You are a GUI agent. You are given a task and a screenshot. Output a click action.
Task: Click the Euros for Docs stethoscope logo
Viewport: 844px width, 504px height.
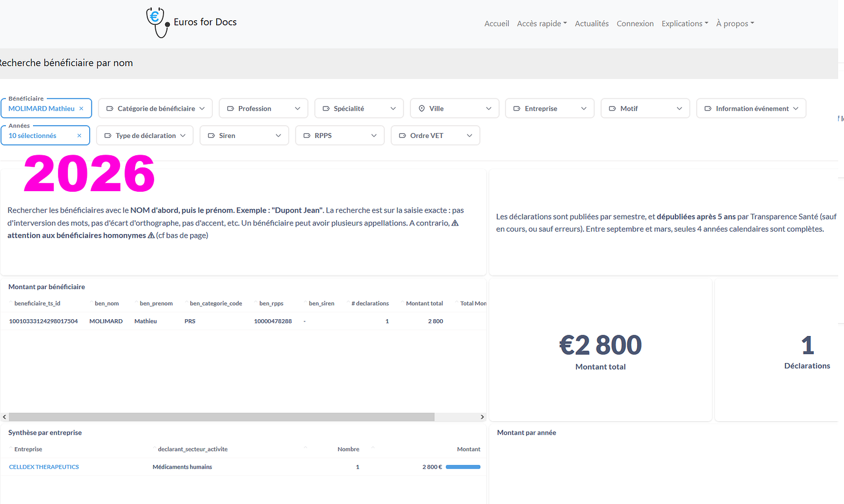tap(157, 23)
